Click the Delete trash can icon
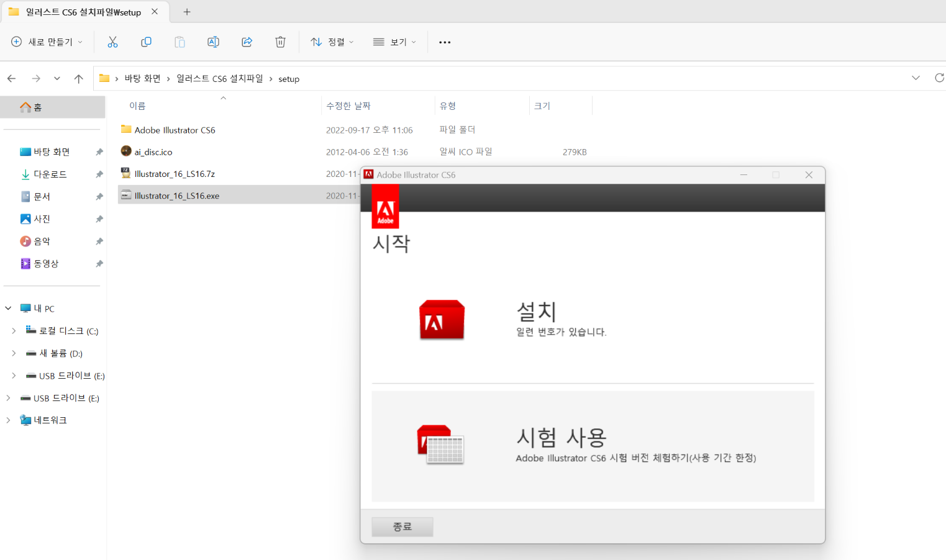946x560 pixels. click(280, 42)
